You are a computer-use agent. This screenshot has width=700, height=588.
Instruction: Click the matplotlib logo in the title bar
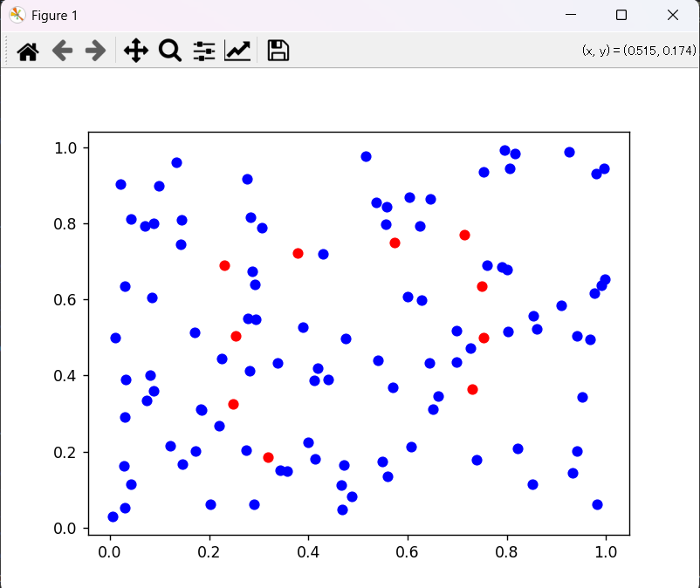[17, 15]
